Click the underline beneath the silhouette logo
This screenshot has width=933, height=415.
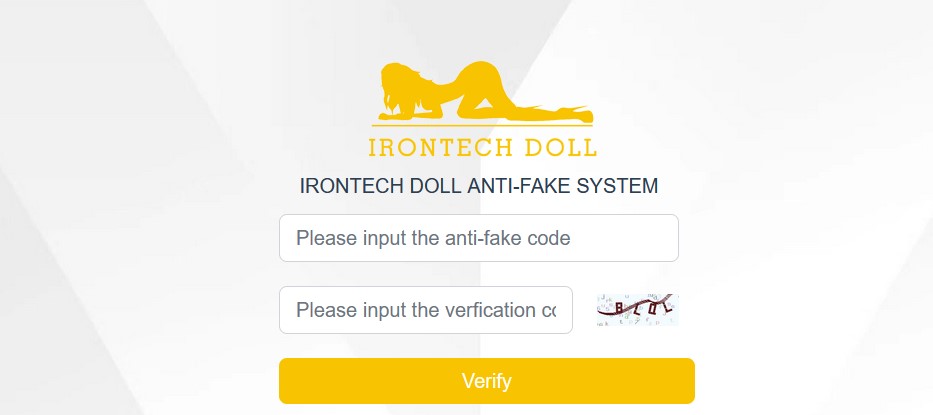tap(481, 125)
